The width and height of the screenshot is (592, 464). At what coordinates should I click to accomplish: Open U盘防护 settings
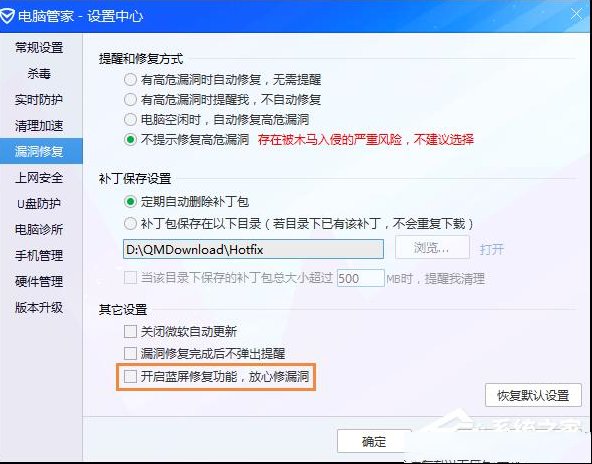pyautogui.click(x=39, y=203)
